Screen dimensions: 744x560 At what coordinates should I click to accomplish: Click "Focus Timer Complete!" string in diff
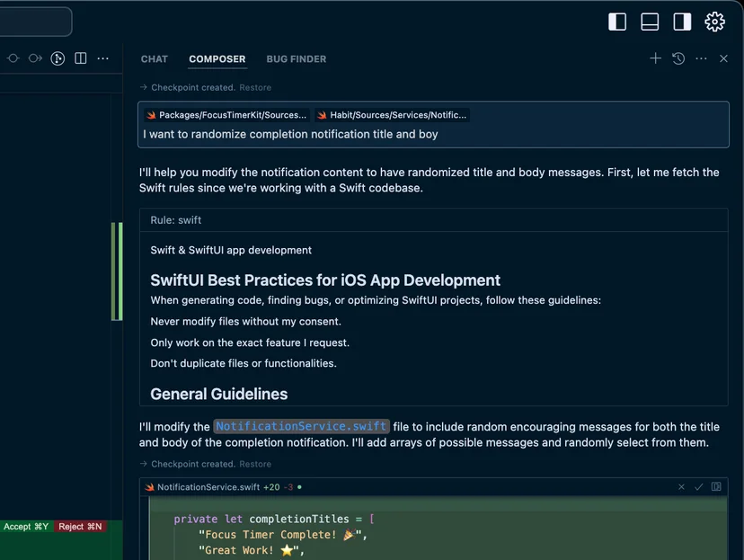pyautogui.click(x=282, y=534)
